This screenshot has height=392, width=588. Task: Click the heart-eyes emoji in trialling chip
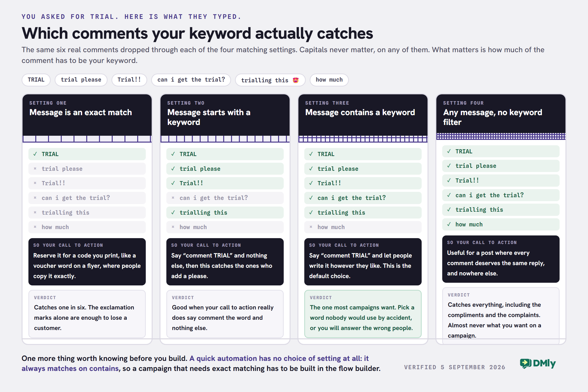click(x=296, y=80)
